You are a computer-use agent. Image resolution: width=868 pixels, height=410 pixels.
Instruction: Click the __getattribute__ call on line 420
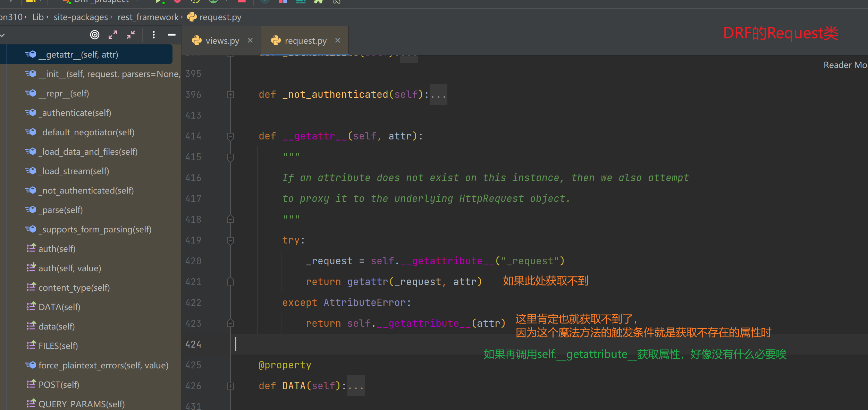click(x=447, y=261)
